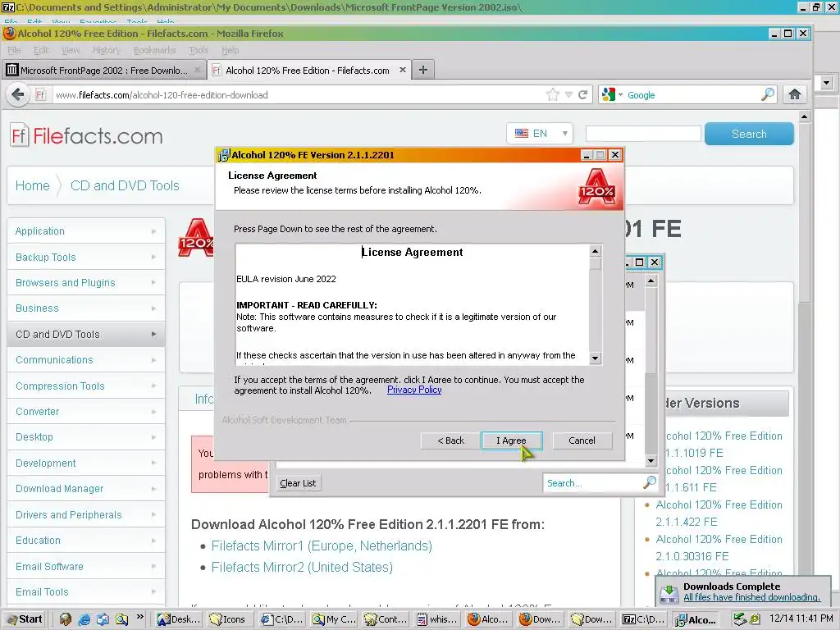Close the Alcohol 120% Filefacts tab

402,70
